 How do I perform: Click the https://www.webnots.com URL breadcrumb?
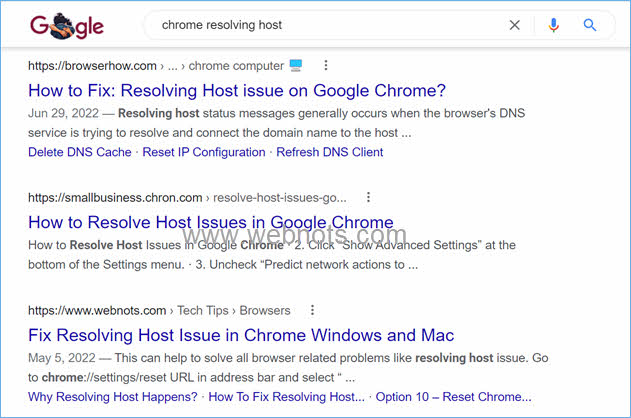pyautogui.click(x=97, y=311)
